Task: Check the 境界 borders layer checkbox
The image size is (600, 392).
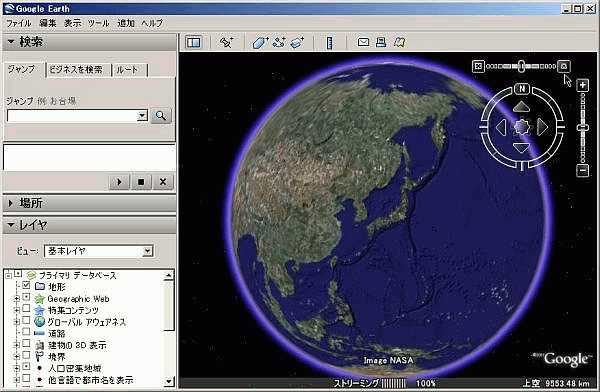Action: 26,355
